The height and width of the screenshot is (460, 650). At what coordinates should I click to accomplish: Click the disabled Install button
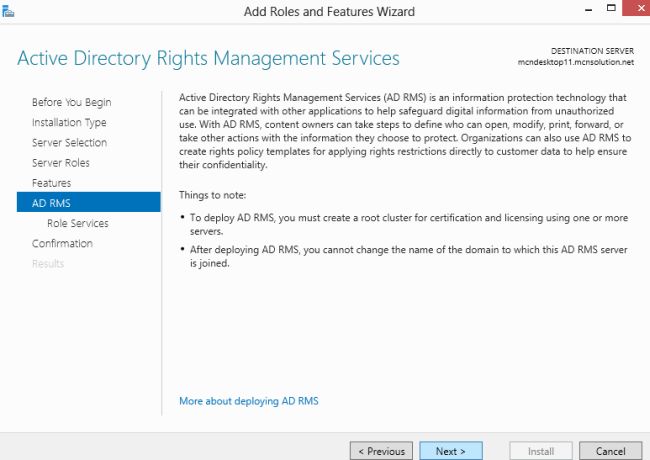(x=541, y=451)
